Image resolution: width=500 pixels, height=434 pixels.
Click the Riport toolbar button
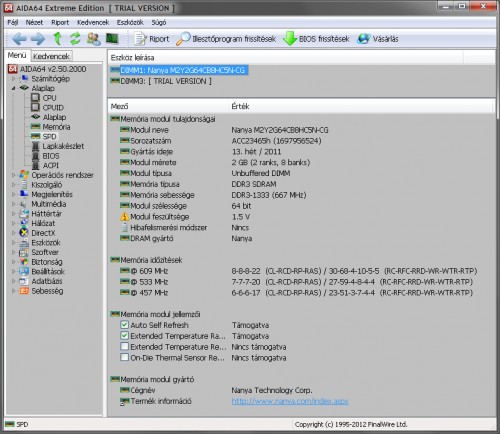click(152, 39)
